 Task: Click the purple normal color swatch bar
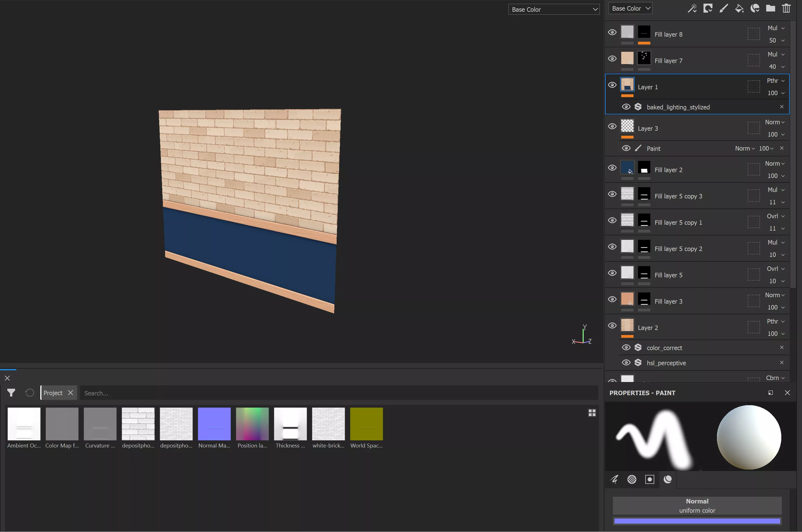[x=697, y=521]
